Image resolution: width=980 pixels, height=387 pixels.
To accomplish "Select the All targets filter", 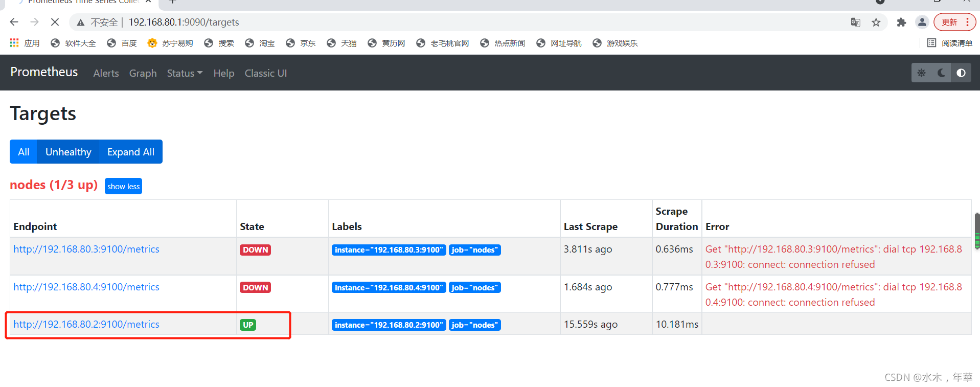I will click(x=24, y=152).
